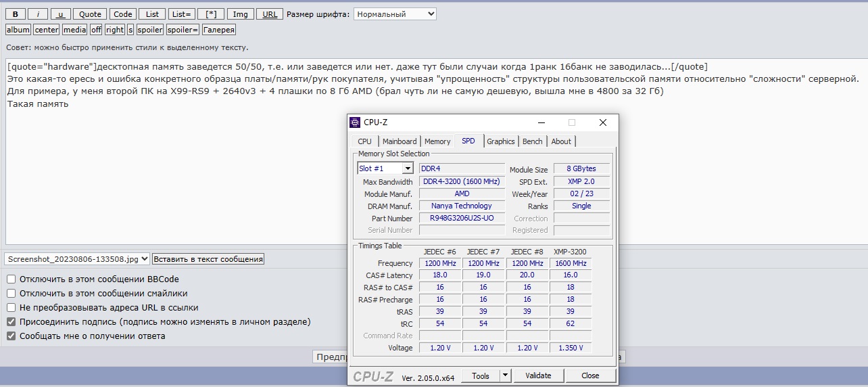Insert a URL tag

click(x=270, y=14)
